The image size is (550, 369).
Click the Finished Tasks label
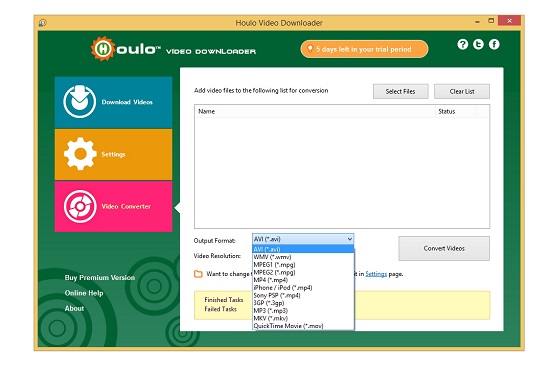(224, 300)
